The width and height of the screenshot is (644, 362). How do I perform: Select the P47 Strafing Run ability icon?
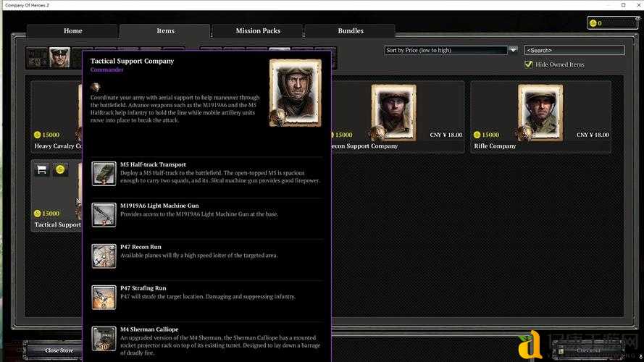tap(104, 297)
